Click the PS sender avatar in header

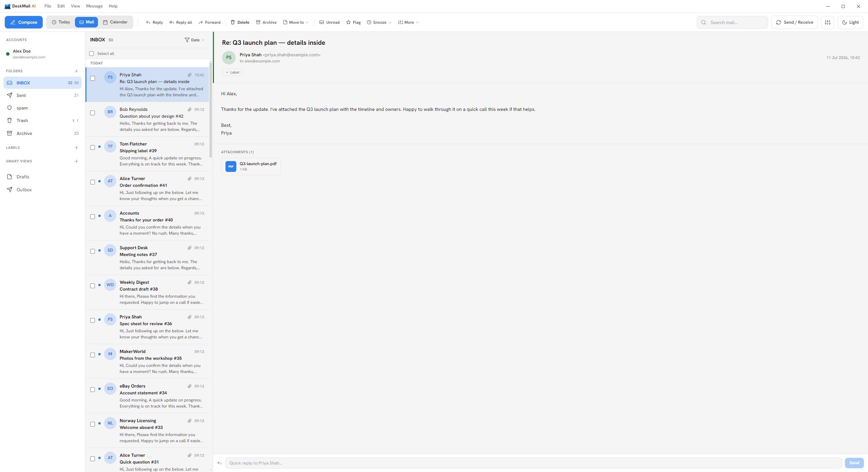point(229,58)
